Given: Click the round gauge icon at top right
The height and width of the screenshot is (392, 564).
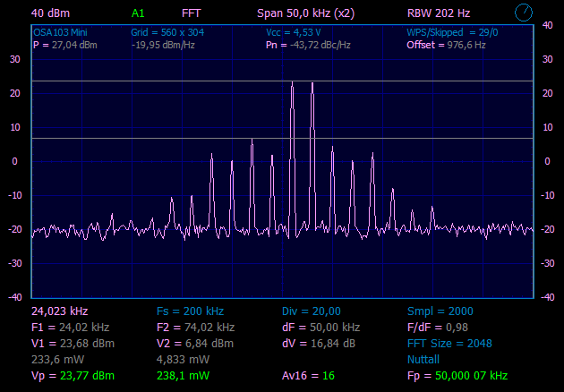Looking at the screenshot, I should tap(524, 13).
